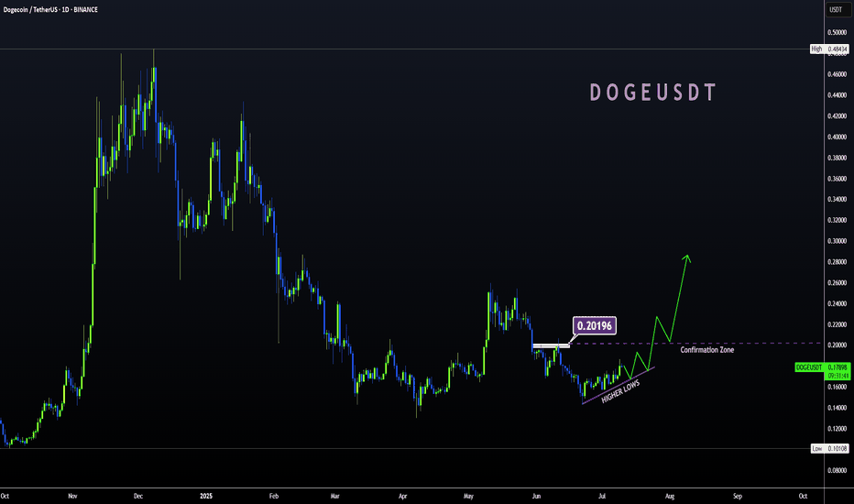Click the 0.20000 price axis tick
Viewport: 854px width, 504px height.
838,345
